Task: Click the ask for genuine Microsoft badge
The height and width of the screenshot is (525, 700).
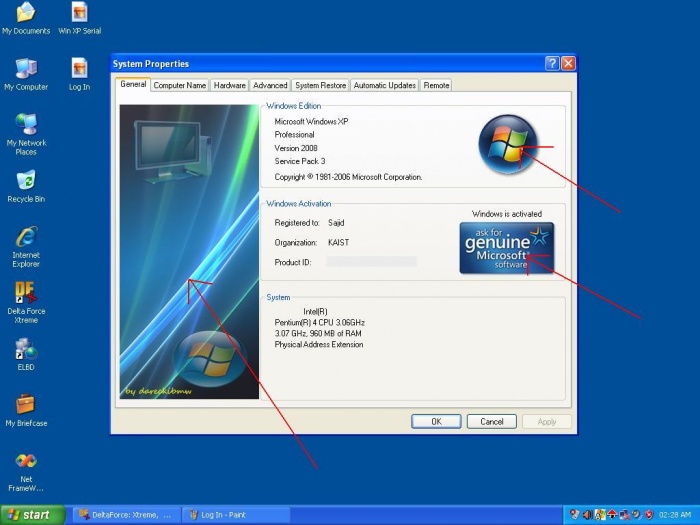Action: point(506,248)
